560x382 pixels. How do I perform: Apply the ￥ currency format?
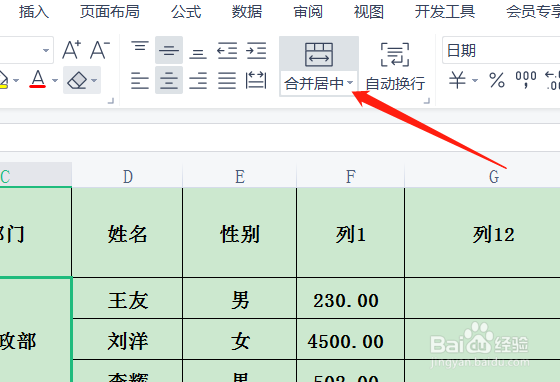(x=457, y=80)
